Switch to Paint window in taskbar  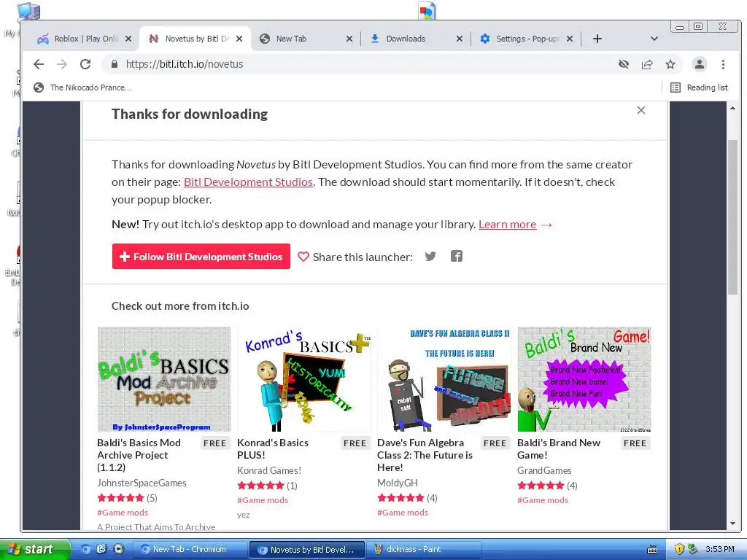424,549
